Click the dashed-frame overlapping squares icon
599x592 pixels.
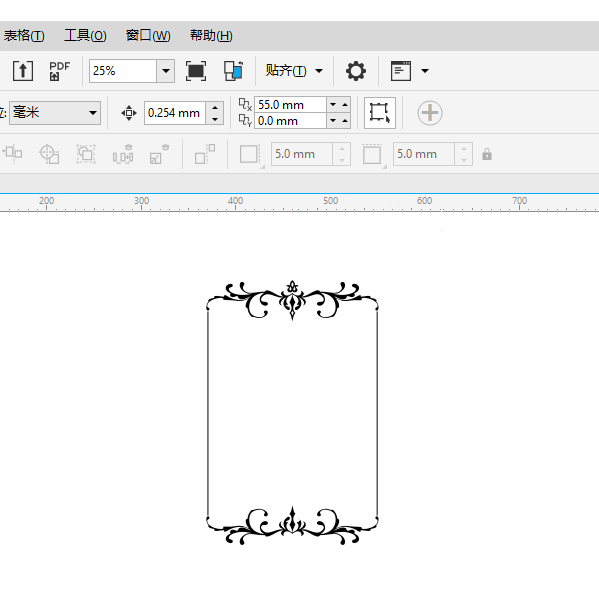[86, 154]
